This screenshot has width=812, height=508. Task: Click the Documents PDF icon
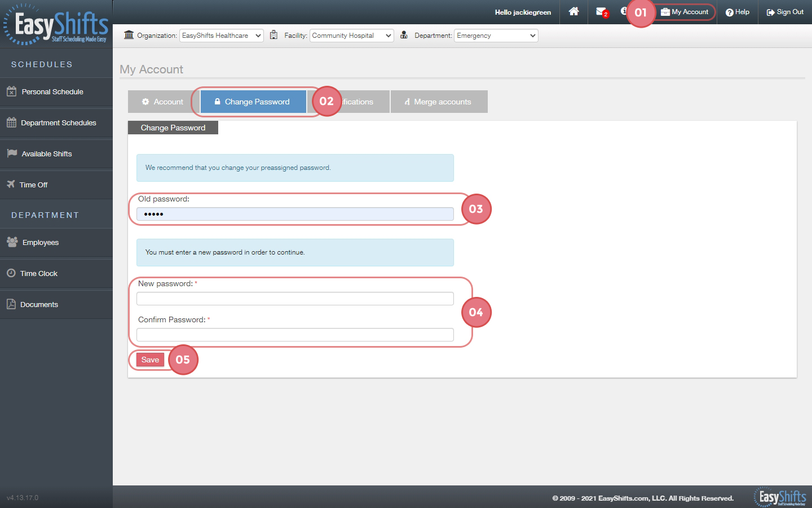(x=11, y=304)
